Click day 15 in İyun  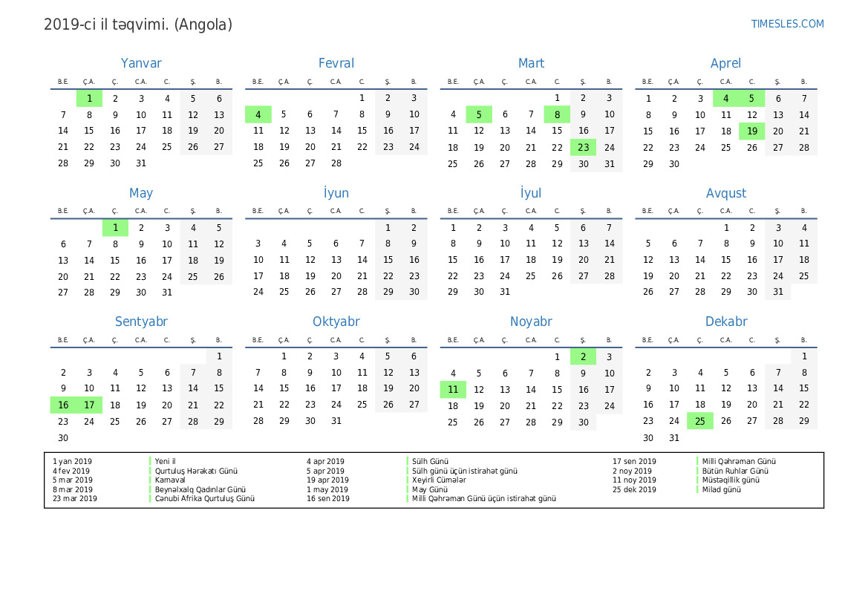(x=388, y=260)
